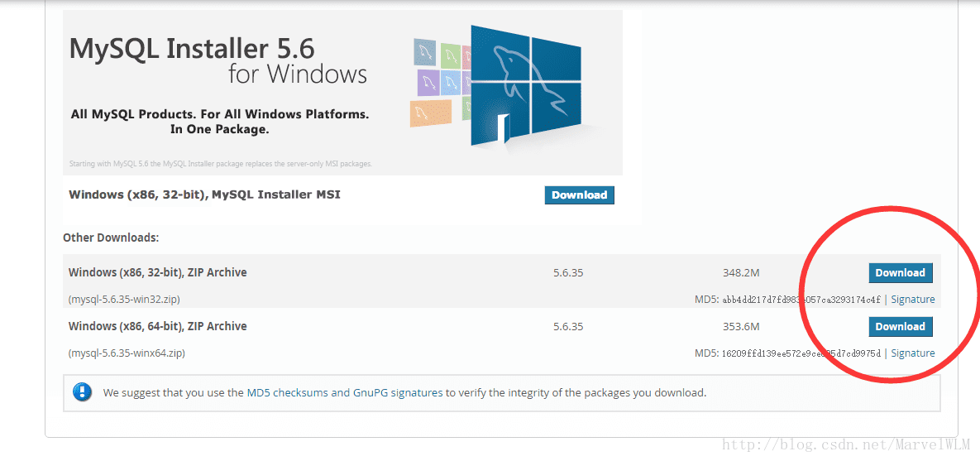Click the mysql-5.6.35-win32.zip filename text
Screen dimensions: 980x461
[x=124, y=300]
